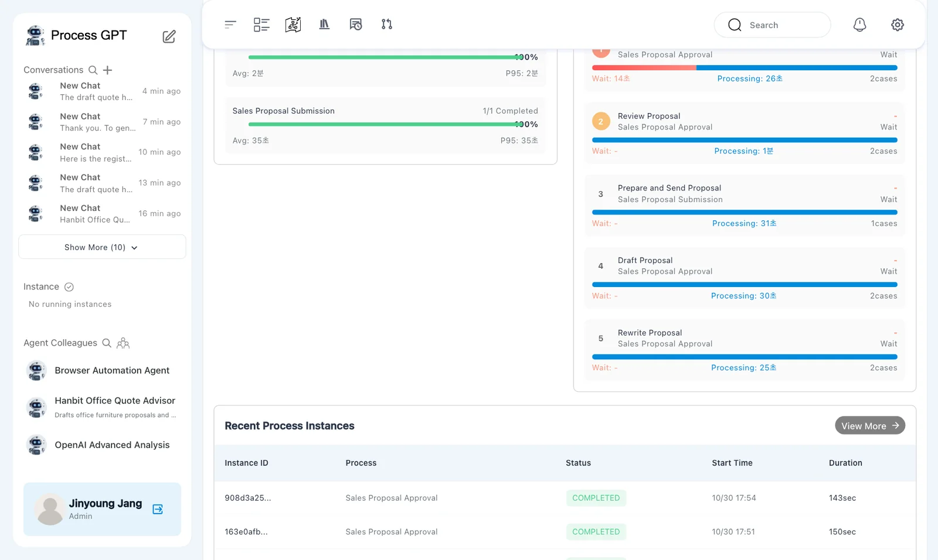Click the Search input field
938x560 pixels.
tap(772, 25)
